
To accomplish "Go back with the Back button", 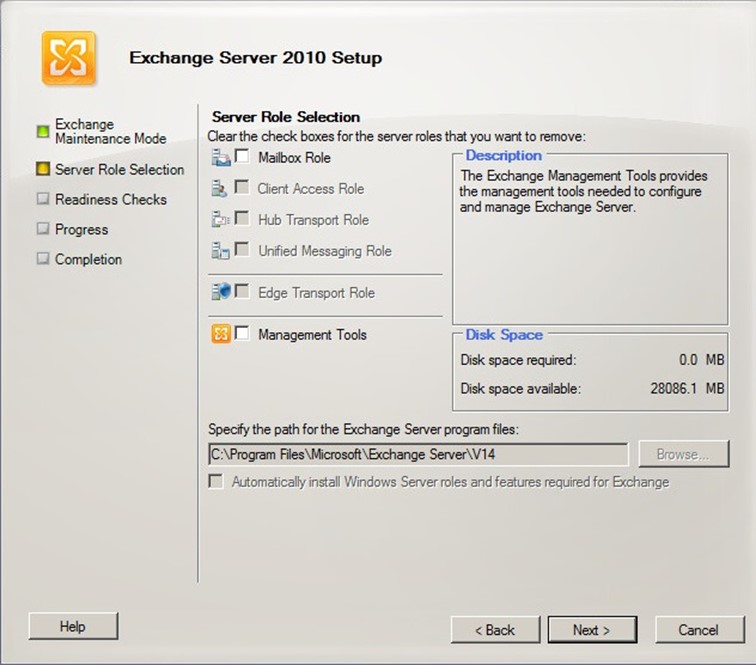I will tap(495, 630).
